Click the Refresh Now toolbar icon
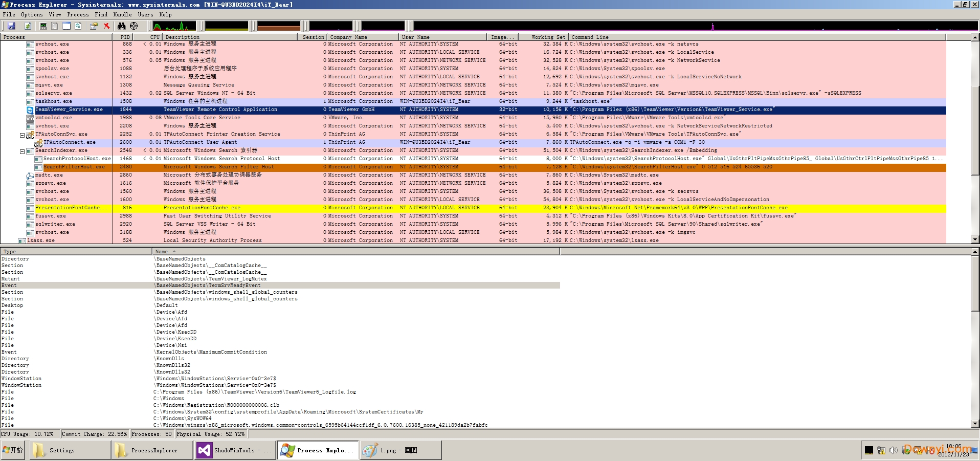The height and width of the screenshot is (461, 980). (28, 26)
